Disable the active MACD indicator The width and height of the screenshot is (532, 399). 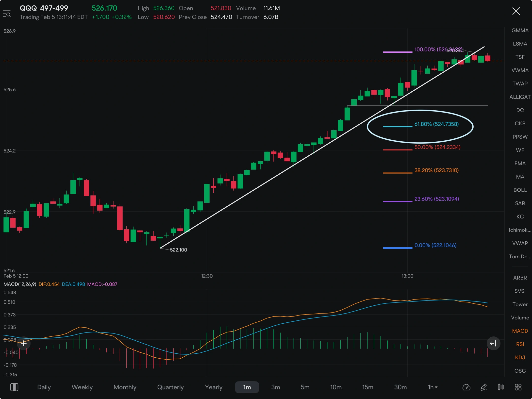[520, 331]
